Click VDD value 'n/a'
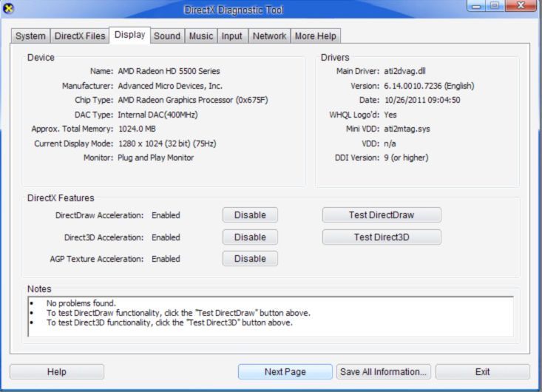Image resolution: width=542 pixels, height=392 pixels. [390, 143]
